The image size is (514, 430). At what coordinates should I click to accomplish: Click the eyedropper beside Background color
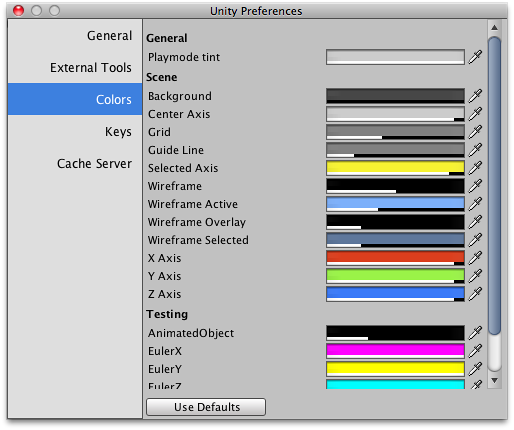475,96
